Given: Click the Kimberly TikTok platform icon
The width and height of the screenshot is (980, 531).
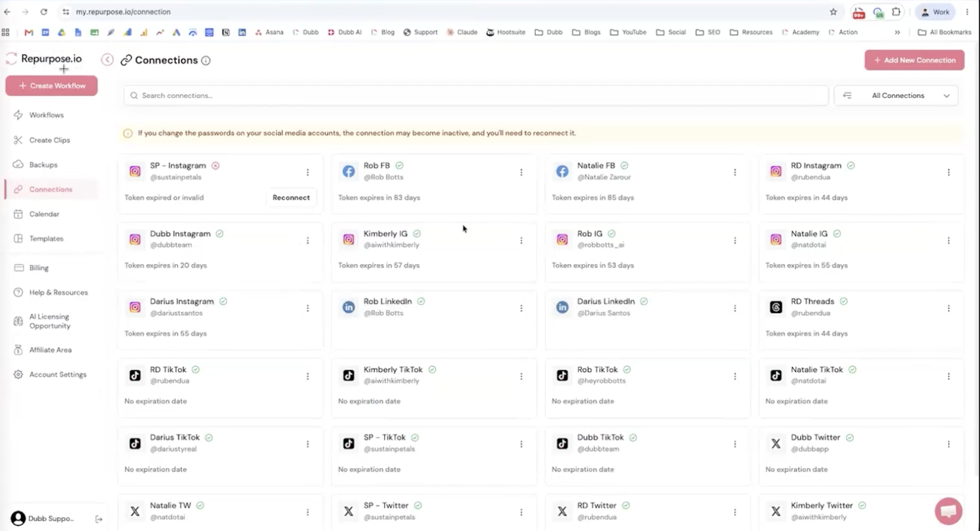Looking at the screenshot, I should (349, 375).
